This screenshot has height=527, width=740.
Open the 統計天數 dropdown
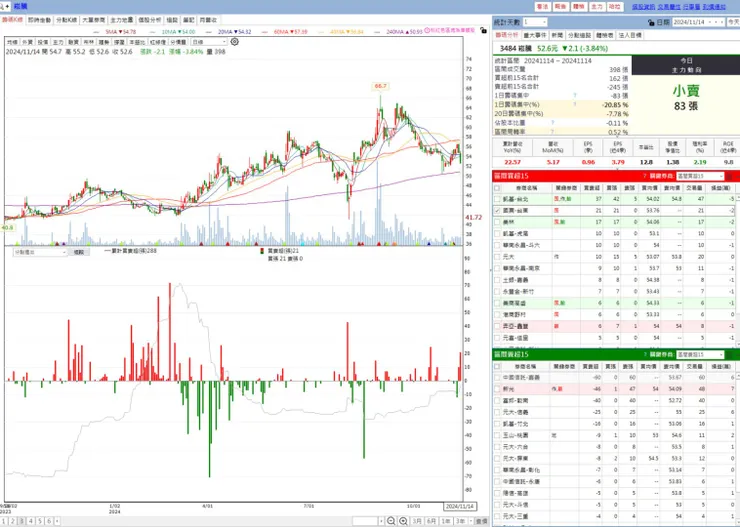pos(535,22)
